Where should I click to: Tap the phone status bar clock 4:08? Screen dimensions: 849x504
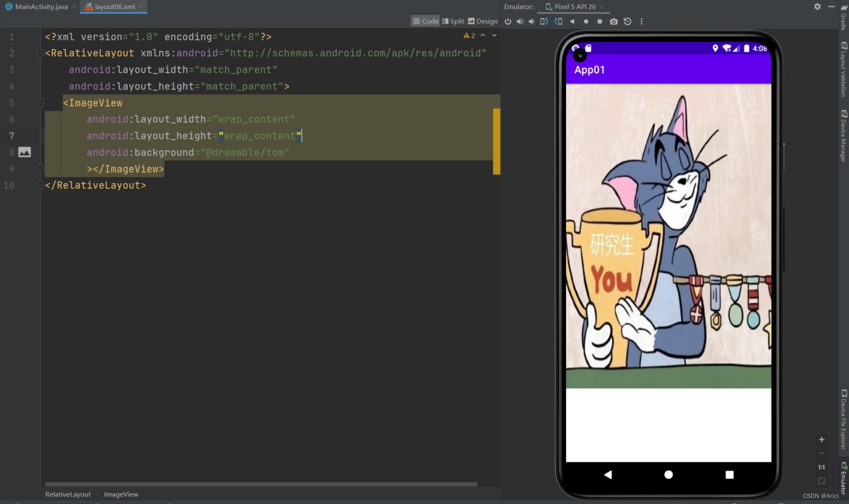760,48
